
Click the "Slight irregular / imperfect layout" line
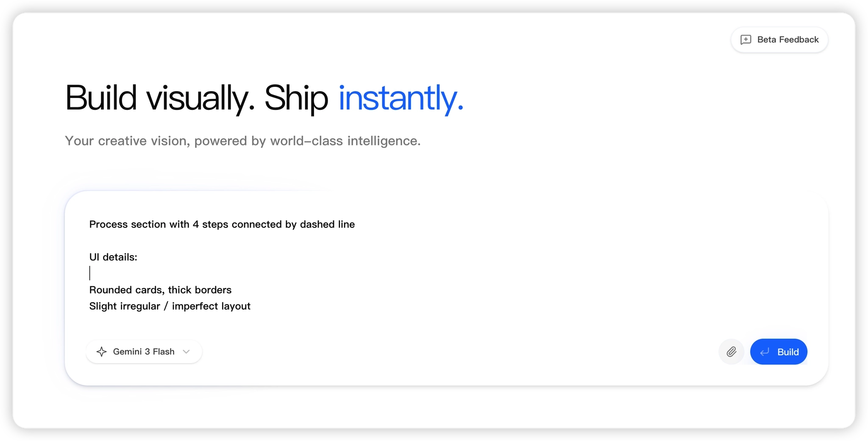pos(170,306)
